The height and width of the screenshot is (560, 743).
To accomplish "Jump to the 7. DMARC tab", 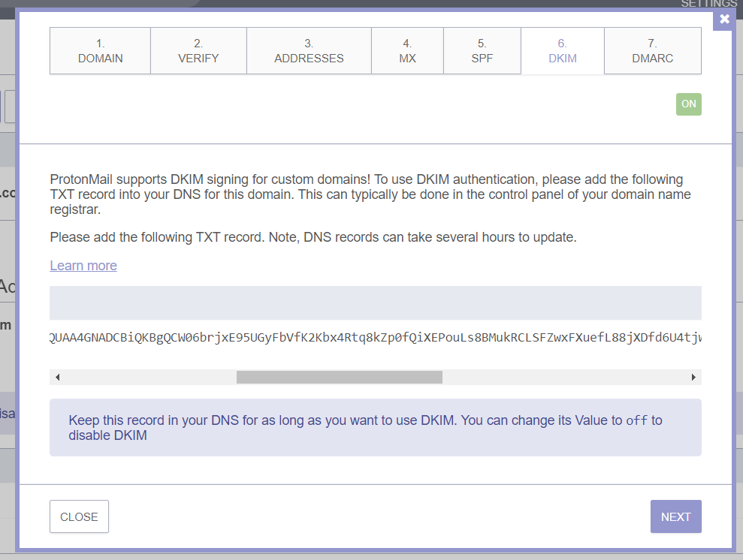I will click(653, 50).
